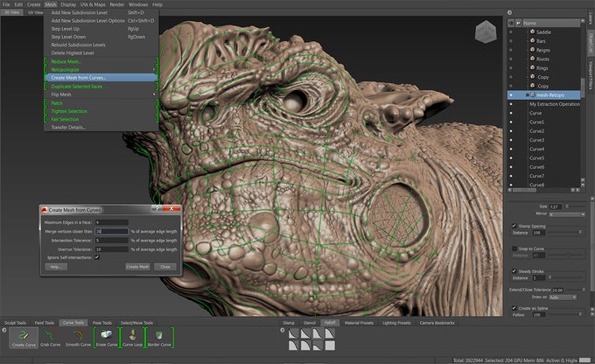Toggle the Ignore Self-intersections checkbox
595x364 pixels.
[98, 257]
